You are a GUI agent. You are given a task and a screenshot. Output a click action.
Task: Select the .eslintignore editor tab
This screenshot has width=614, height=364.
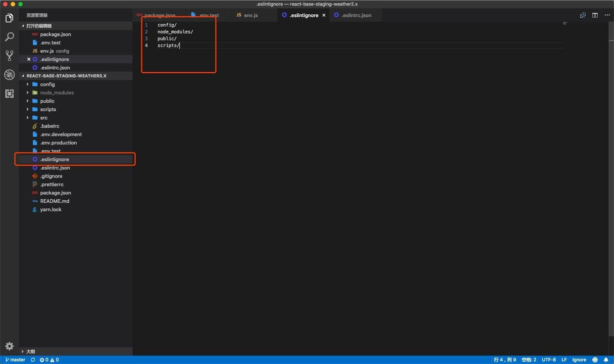click(304, 15)
